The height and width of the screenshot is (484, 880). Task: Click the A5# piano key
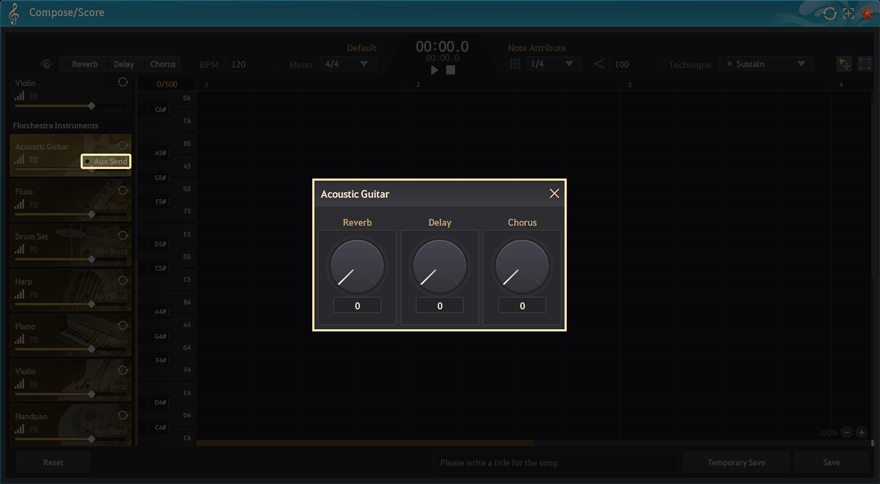click(154, 153)
